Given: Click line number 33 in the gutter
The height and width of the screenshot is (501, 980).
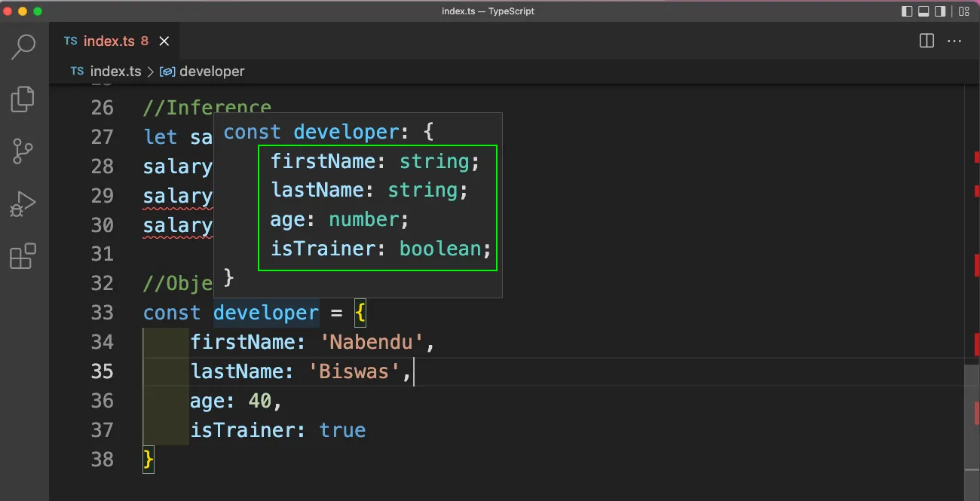Looking at the screenshot, I should tap(102, 313).
